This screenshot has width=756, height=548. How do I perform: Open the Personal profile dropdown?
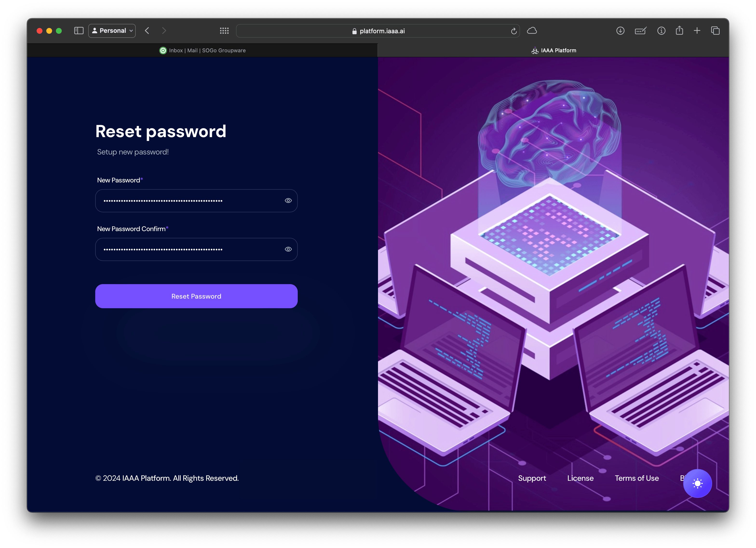pos(112,30)
